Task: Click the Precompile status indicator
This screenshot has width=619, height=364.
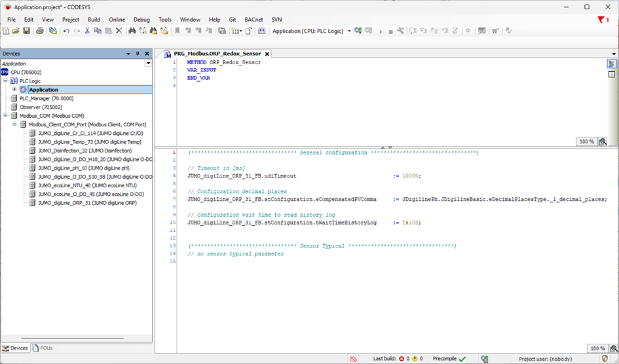Action: coord(449,359)
